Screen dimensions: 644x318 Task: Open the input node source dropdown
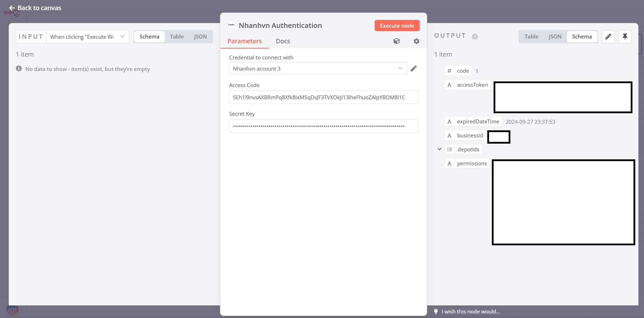coord(87,37)
